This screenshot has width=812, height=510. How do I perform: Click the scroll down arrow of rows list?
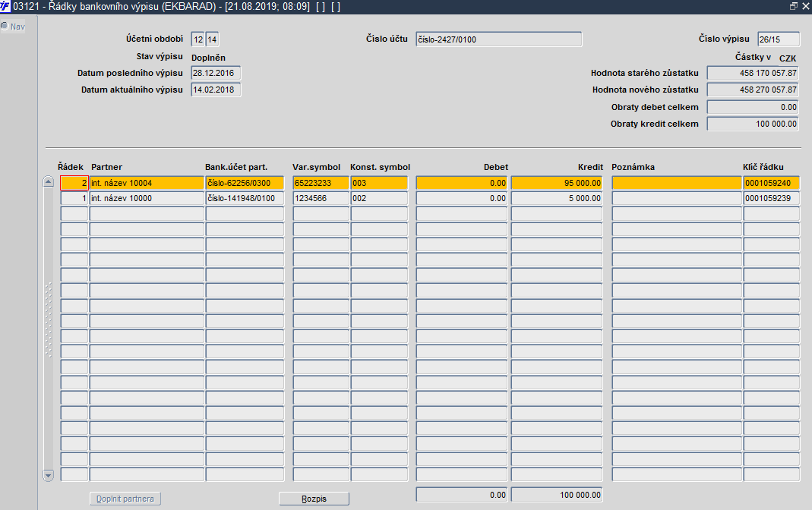(48, 475)
